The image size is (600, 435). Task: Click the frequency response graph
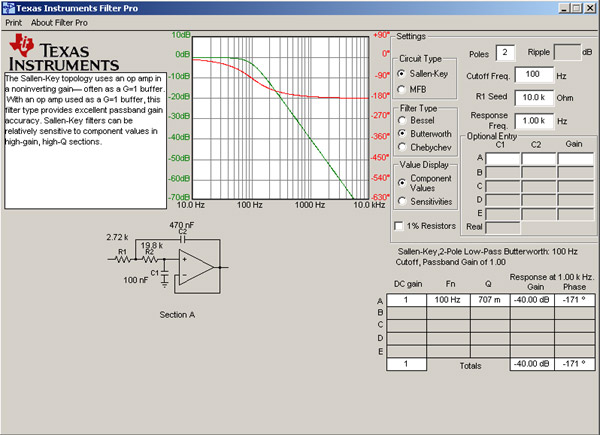tap(280, 118)
